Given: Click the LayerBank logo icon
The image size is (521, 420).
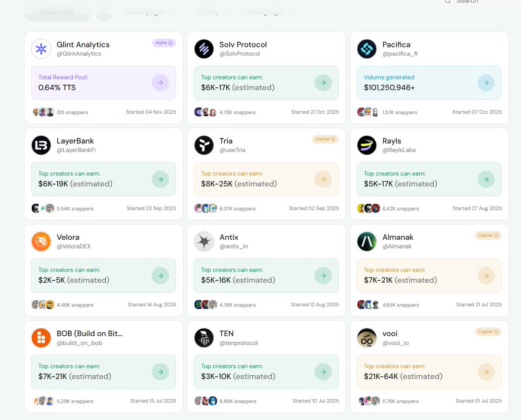Looking at the screenshot, I should click(41, 146).
